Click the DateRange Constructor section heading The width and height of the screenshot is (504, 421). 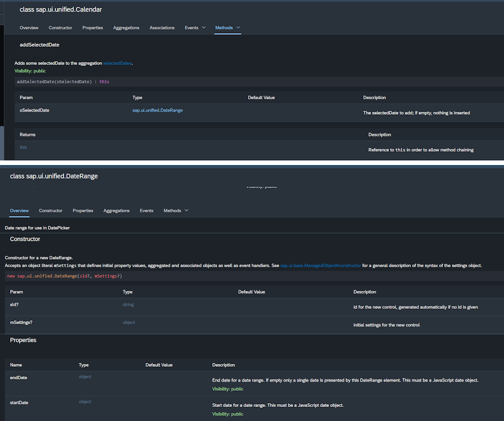pos(25,239)
